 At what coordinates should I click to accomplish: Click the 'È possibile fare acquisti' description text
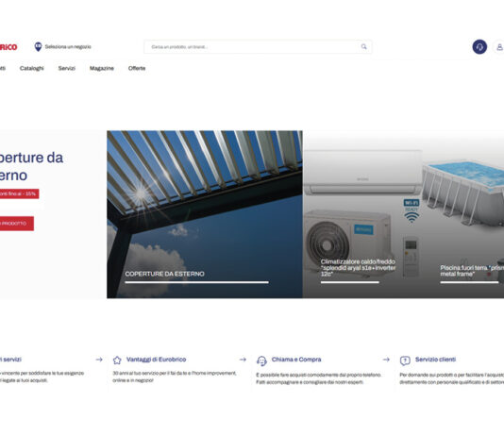pos(318,378)
